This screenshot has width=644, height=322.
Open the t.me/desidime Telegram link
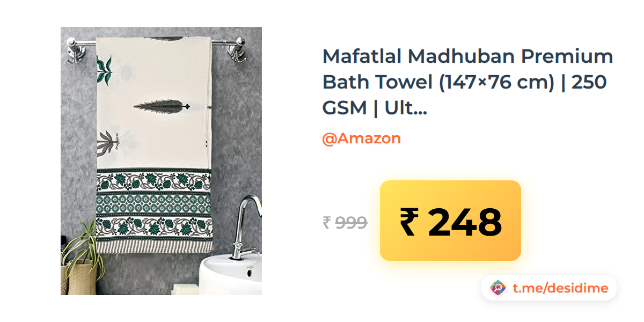pyautogui.click(x=560, y=288)
